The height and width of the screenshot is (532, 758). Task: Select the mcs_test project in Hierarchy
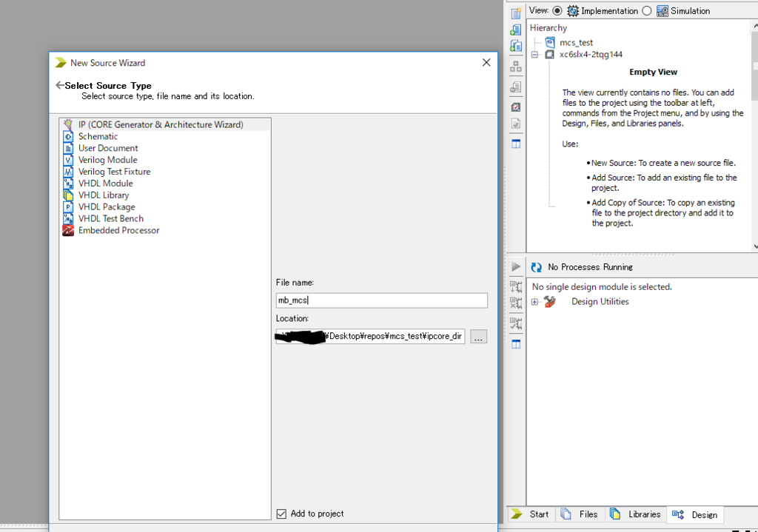576,42
